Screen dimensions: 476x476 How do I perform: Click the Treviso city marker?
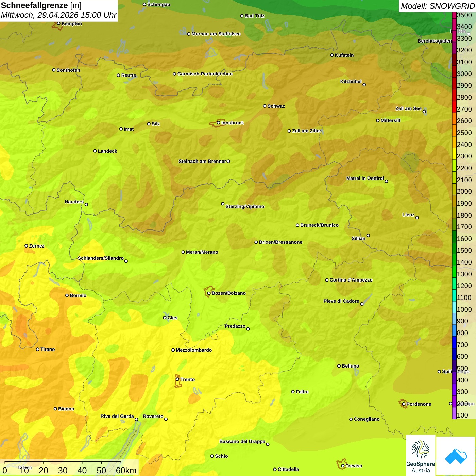click(x=343, y=466)
